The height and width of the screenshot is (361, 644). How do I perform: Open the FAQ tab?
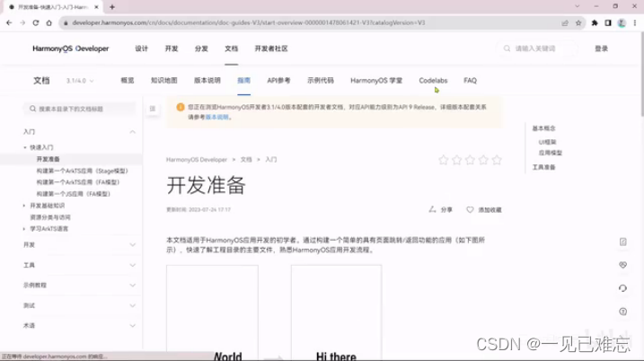click(x=471, y=81)
